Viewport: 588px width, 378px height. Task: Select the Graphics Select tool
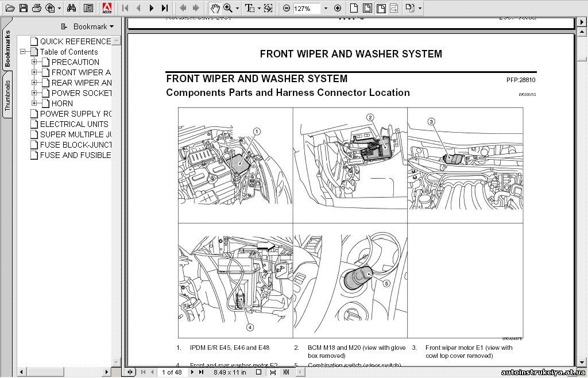point(268,8)
